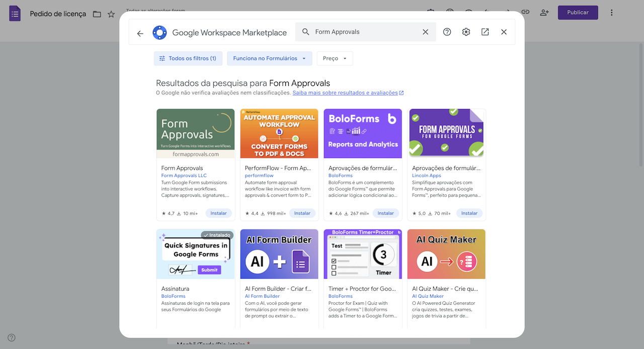Open Marketplace in new window icon
Image resolution: width=644 pixels, height=349 pixels.
485,32
